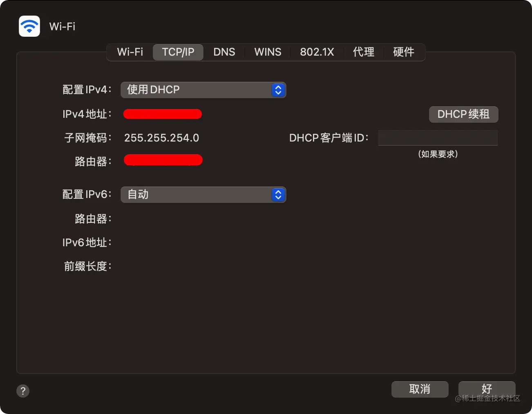
Task: Click the DHCP续租 button
Action: [464, 114]
